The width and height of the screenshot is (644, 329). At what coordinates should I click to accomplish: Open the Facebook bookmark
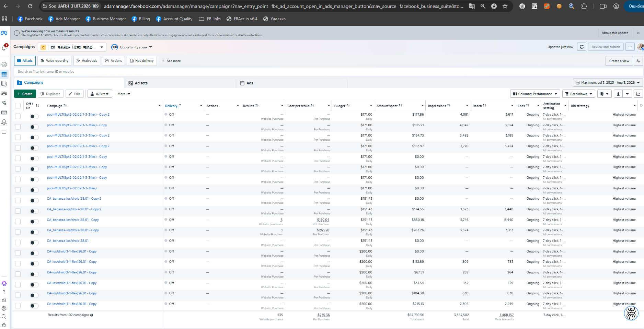point(30,19)
